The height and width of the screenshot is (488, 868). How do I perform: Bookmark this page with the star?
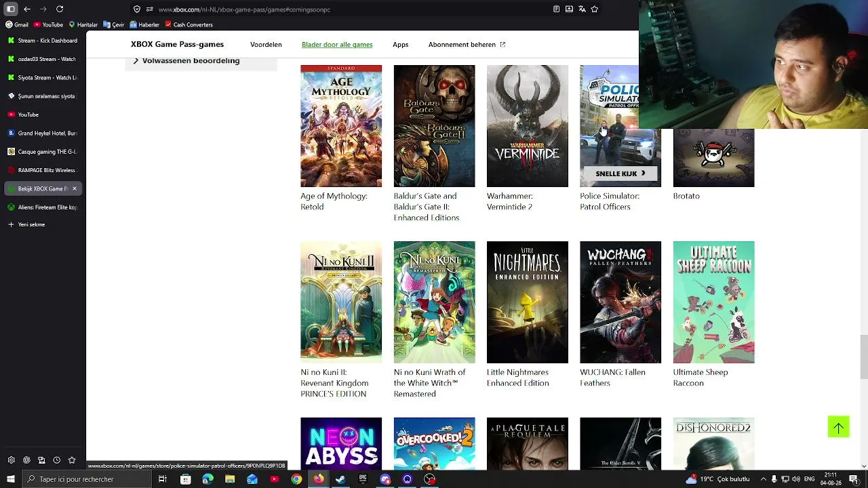coord(595,9)
